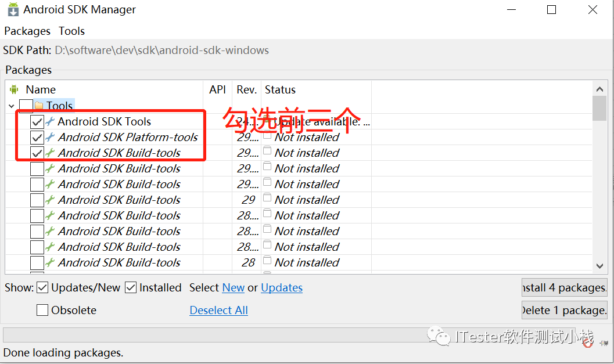The image size is (614, 364).
Task: Click the Rev. column header
Action: [x=247, y=89]
